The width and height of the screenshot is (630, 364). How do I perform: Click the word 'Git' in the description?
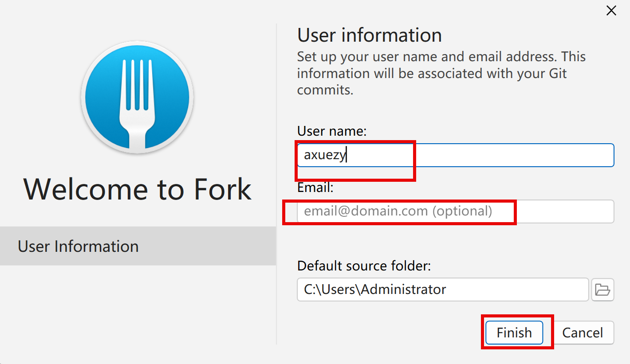click(x=557, y=73)
